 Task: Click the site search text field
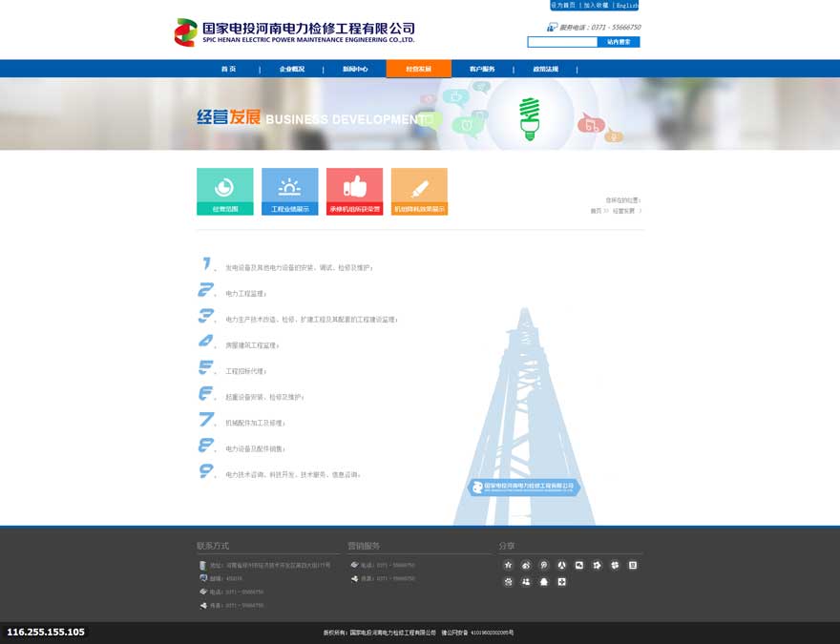coord(562,42)
